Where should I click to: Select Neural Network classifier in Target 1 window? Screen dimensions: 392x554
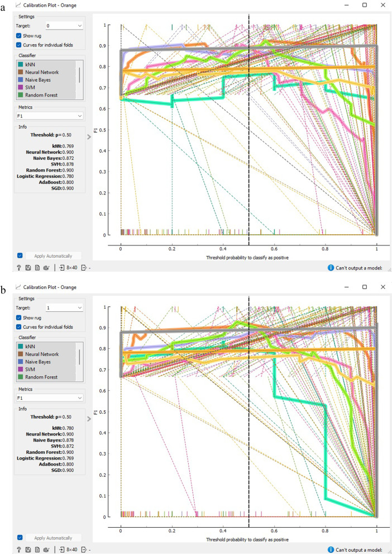[46, 354]
